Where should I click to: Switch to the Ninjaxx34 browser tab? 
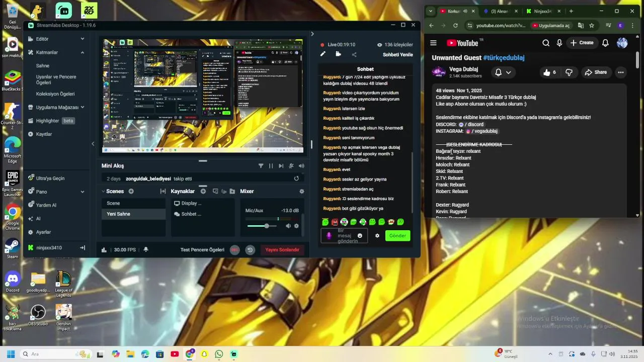click(542, 11)
